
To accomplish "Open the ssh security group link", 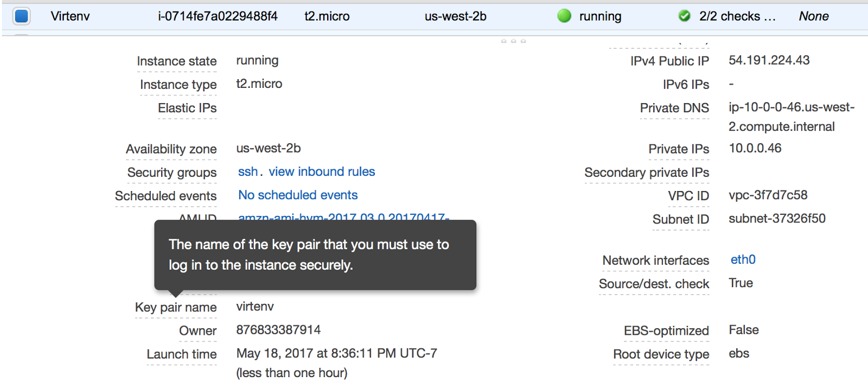I will (x=248, y=172).
